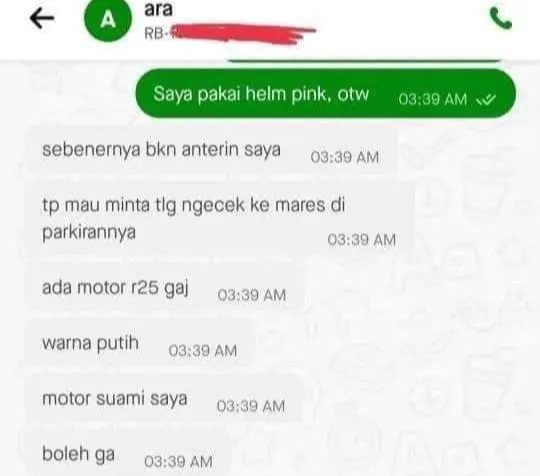Select message "sebenernya bkn anterin saya"
Image resolution: width=540 pixels, height=476 pixels.
point(211,151)
